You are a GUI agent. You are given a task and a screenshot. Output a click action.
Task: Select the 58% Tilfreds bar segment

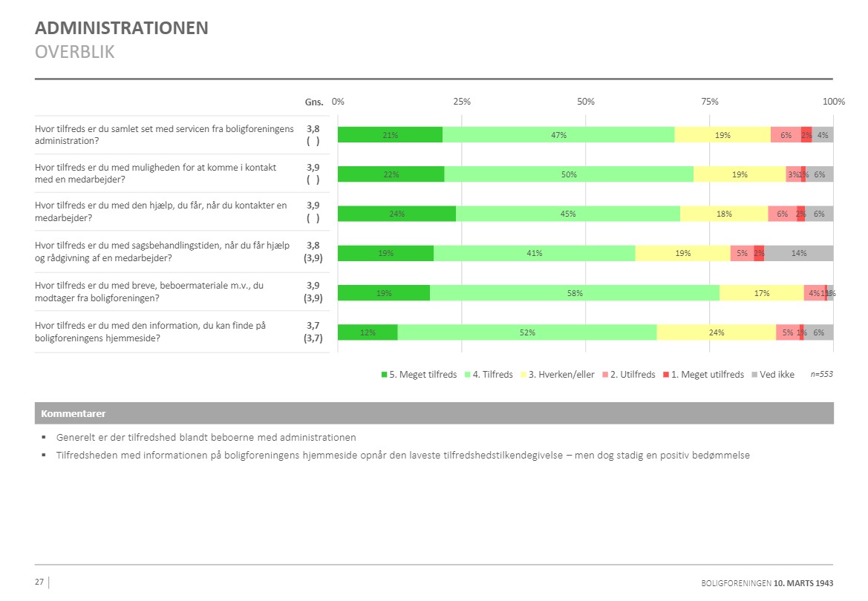[x=574, y=293]
